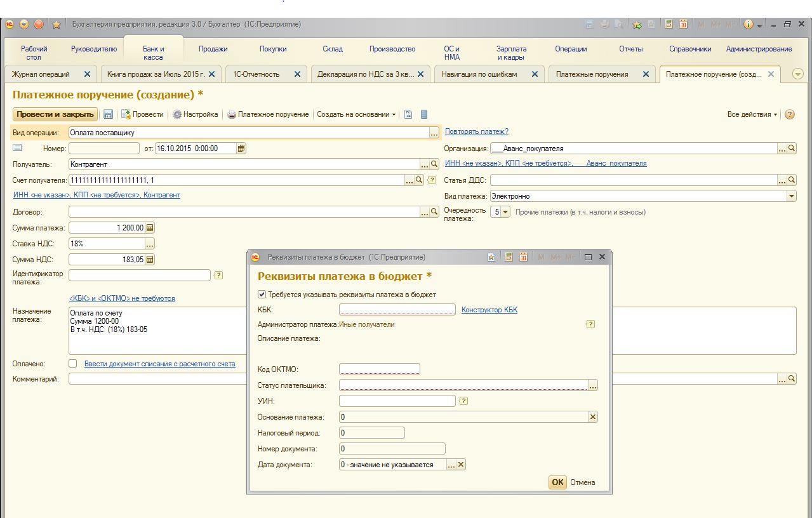Image resolution: width=812 pixels, height=518 pixels.
Task: Open the Конструктор КБК link
Action: [x=489, y=310]
